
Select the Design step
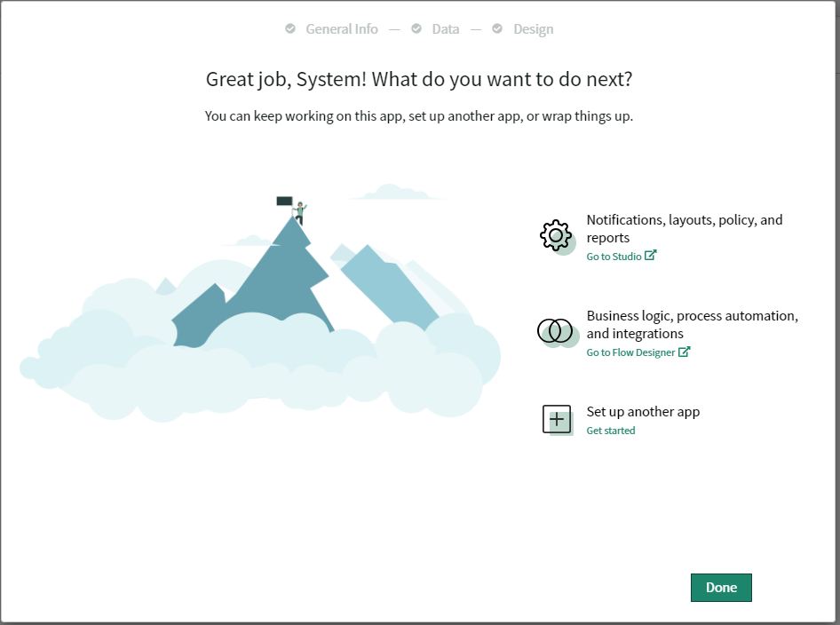coord(534,29)
